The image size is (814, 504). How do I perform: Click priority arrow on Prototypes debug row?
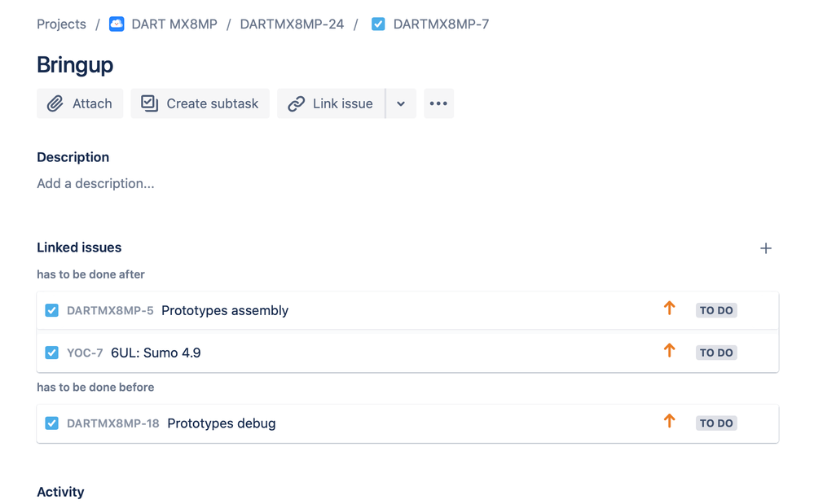[x=670, y=422]
